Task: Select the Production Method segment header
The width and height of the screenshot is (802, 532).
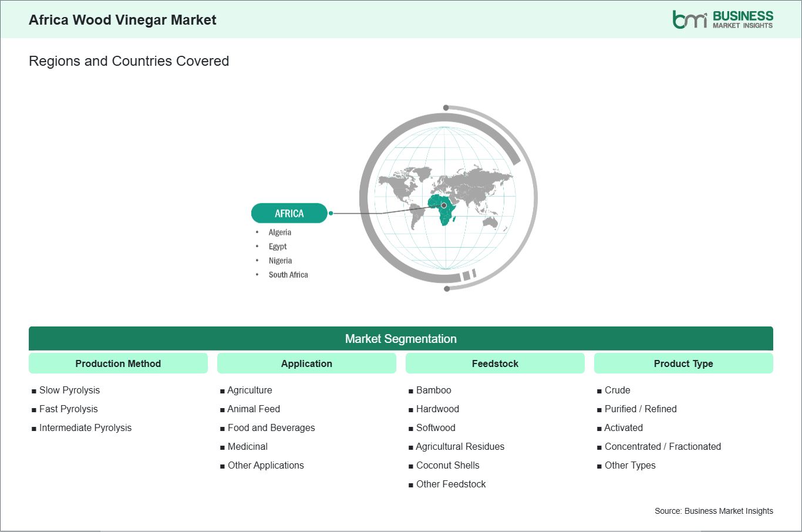Action: pyautogui.click(x=118, y=363)
